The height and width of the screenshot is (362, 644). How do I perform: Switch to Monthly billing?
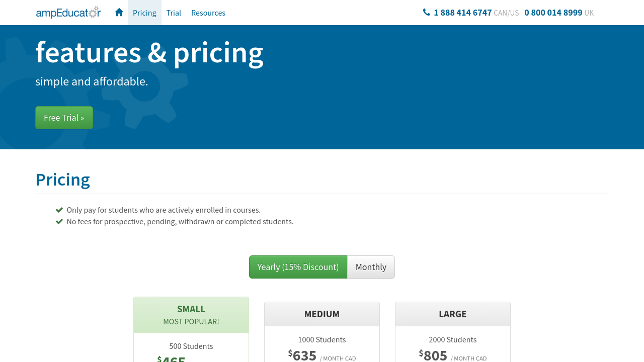pyautogui.click(x=371, y=267)
